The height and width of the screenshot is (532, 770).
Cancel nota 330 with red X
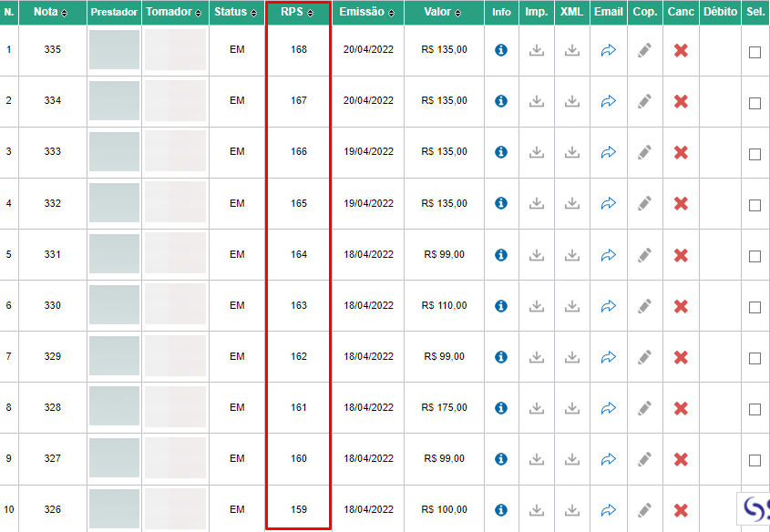click(x=681, y=306)
